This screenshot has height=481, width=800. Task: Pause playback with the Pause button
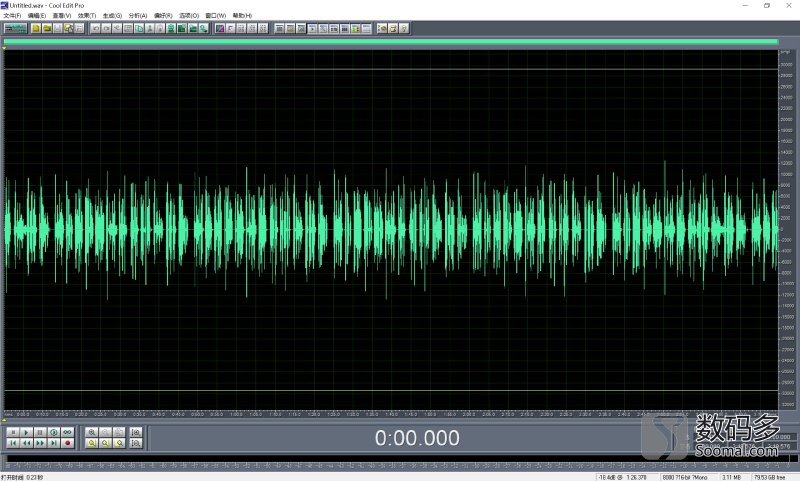pyautogui.click(x=40, y=431)
